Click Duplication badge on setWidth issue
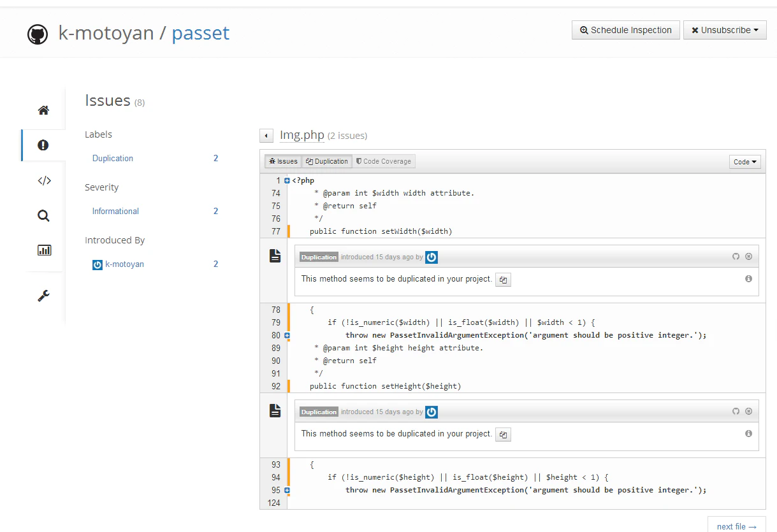The image size is (777, 532). pyautogui.click(x=319, y=257)
